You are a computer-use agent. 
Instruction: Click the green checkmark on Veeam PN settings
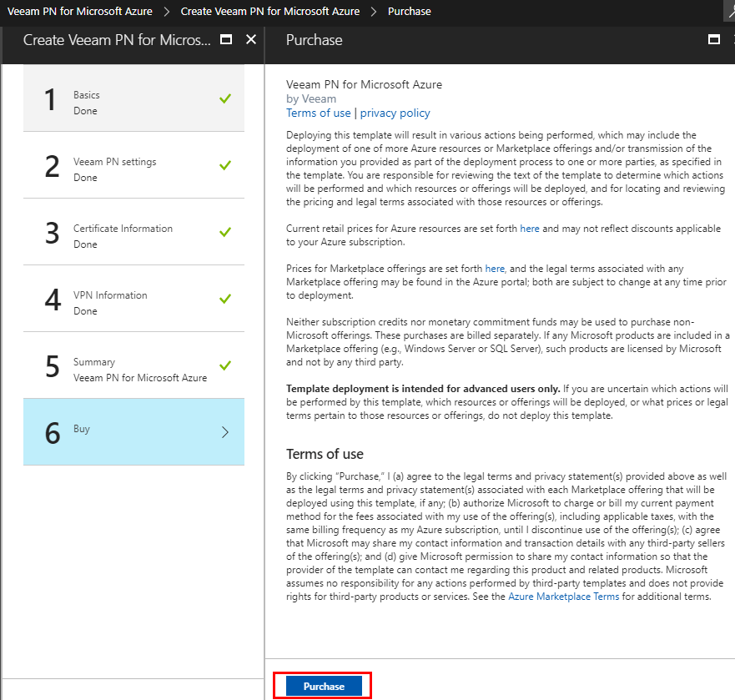pyautogui.click(x=225, y=165)
